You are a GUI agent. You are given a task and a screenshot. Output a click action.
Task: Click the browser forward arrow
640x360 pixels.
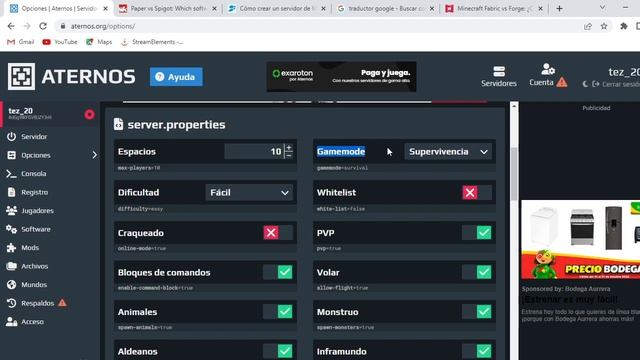point(27,26)
